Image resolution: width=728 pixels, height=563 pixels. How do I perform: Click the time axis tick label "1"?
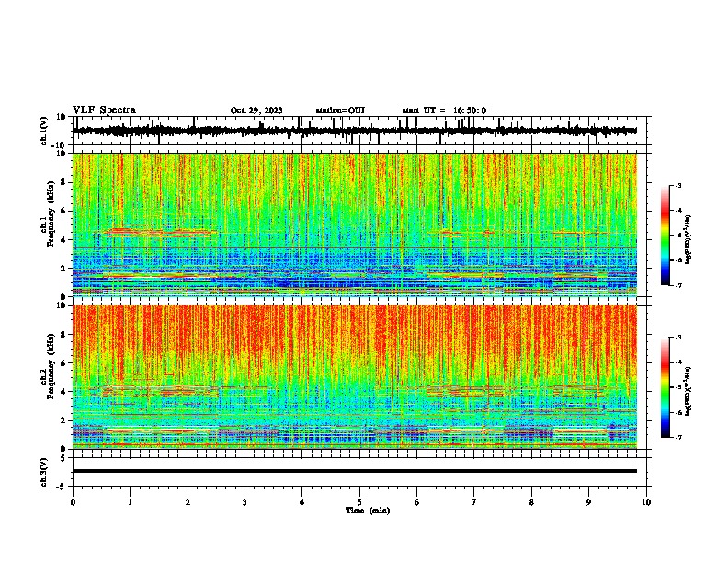click(130, 502)
